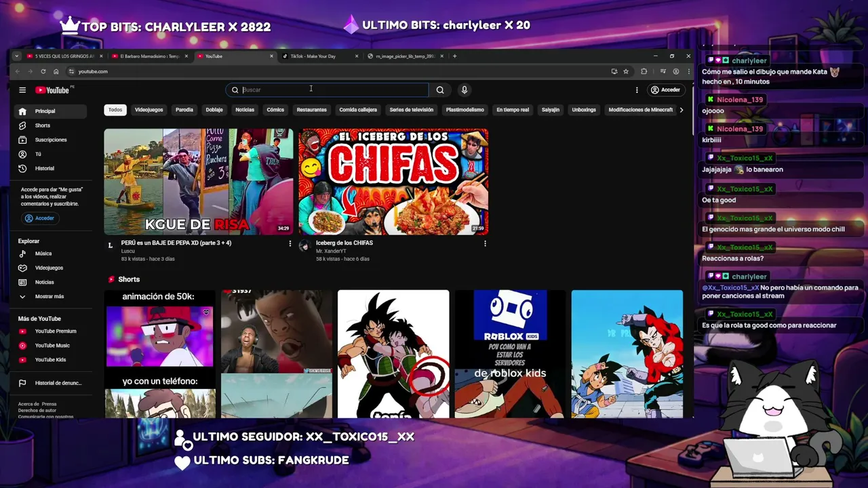
Task: Switch to the El Barbaro Mamadisimo tab
Action: point(149,56)
